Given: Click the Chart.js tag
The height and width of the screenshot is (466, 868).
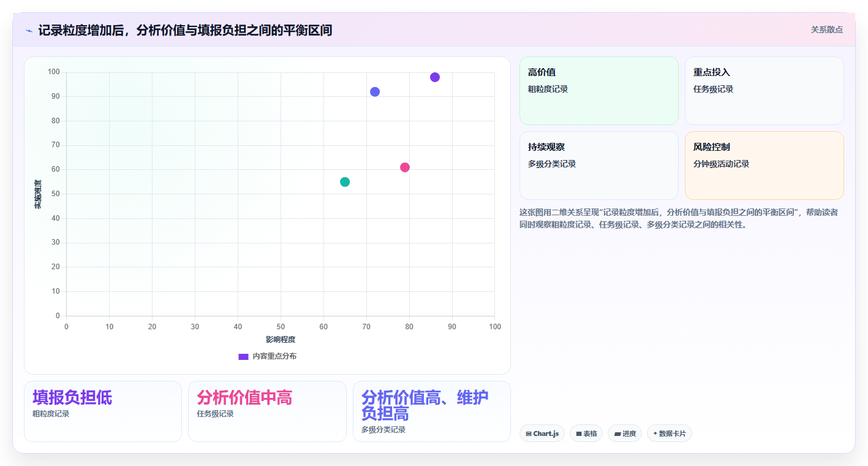Looking at the screenshot, I should (x=542, y=434).
